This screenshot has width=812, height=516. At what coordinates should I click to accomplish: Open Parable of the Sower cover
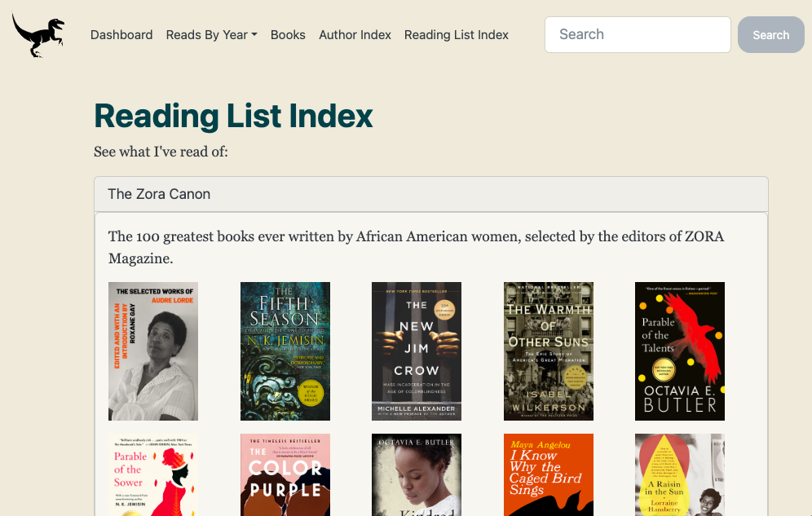point(153,474)
